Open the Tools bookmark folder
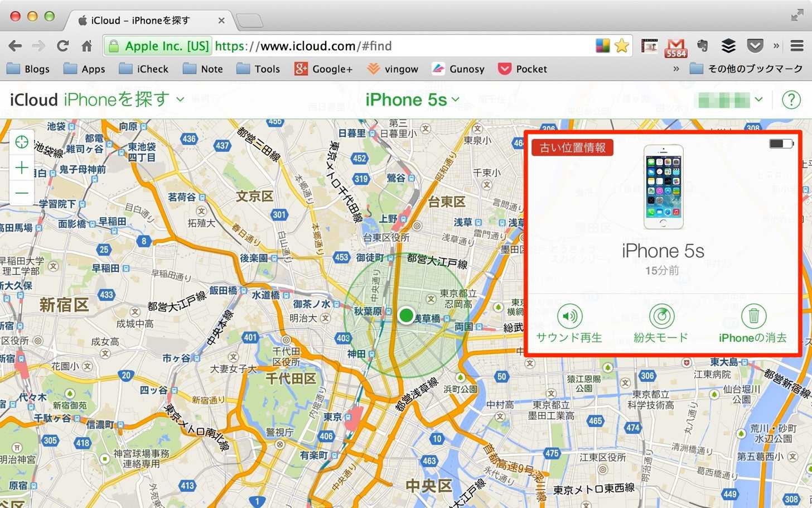This screenshot has width=812, height=508. tap(258, 69)
